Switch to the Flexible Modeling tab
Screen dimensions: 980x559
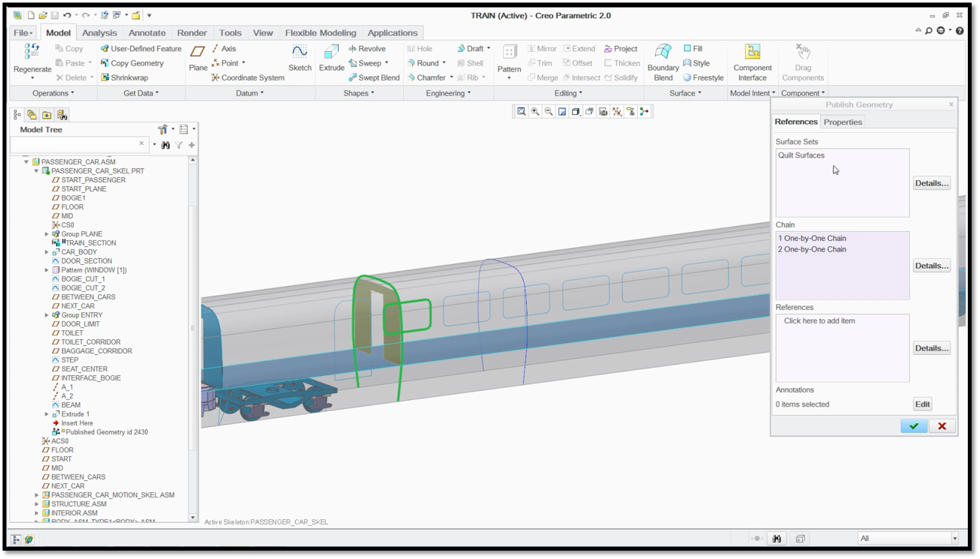(x=320, y=32)
